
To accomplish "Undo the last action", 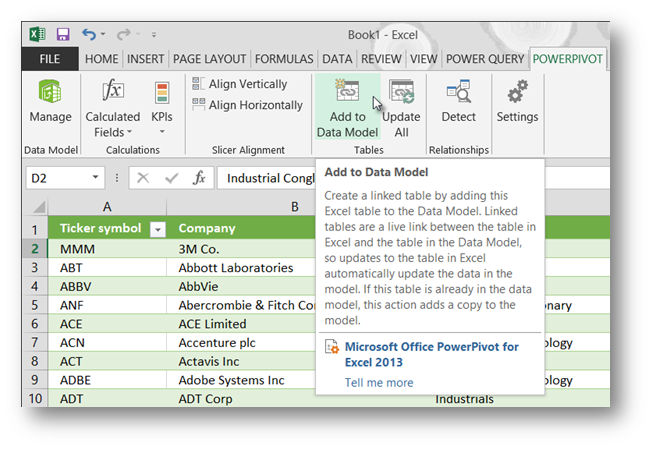I will click(x=89, y=35).
